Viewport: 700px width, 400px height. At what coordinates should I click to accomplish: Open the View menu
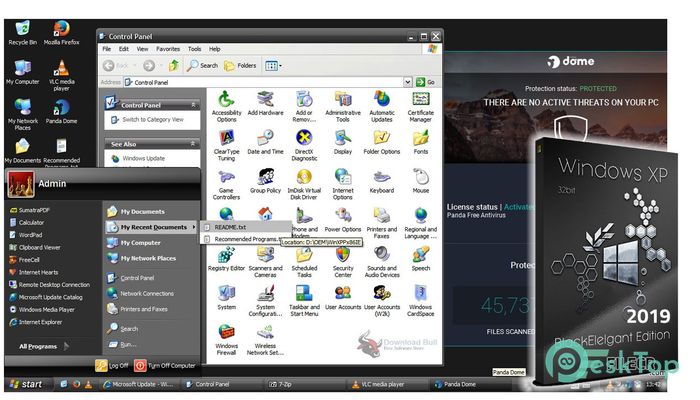pyautogui.click(x=142, y=49)
